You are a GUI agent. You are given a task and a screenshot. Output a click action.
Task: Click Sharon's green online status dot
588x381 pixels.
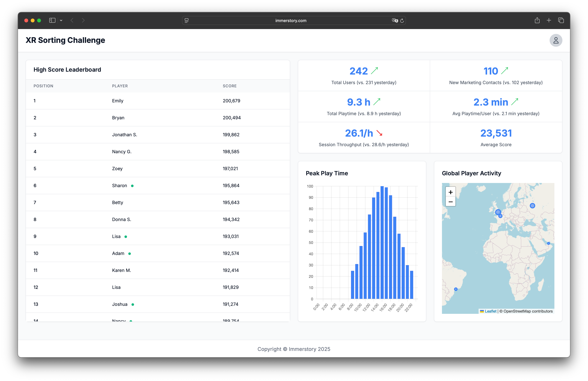[x=132, y=186]
